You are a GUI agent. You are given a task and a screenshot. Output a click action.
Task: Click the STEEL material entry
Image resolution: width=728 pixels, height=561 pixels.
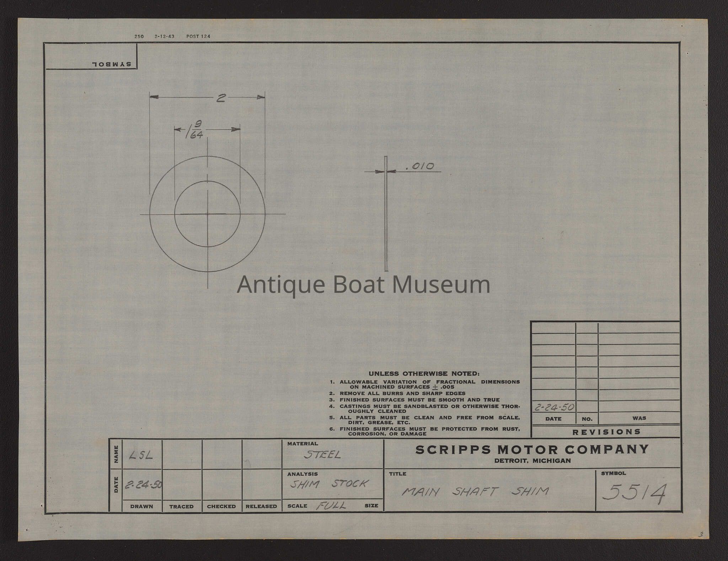point(322,455)
